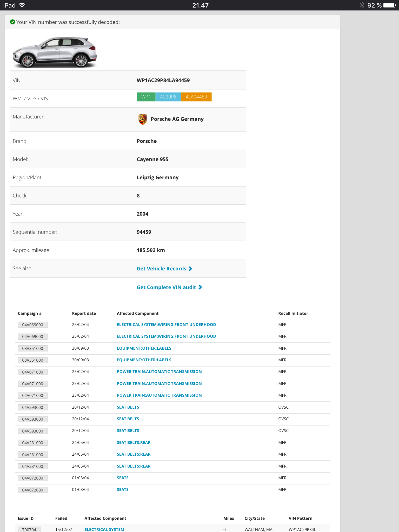Click first SEAT BELTS recall link
The width and height of the screenshot is (399, 532).
tap(128, 407)
